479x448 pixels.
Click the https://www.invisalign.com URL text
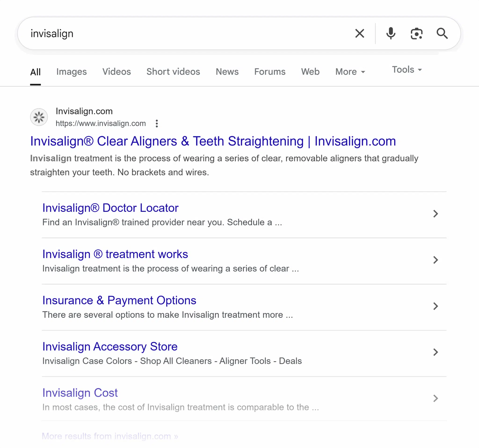[x=101, y=123]
